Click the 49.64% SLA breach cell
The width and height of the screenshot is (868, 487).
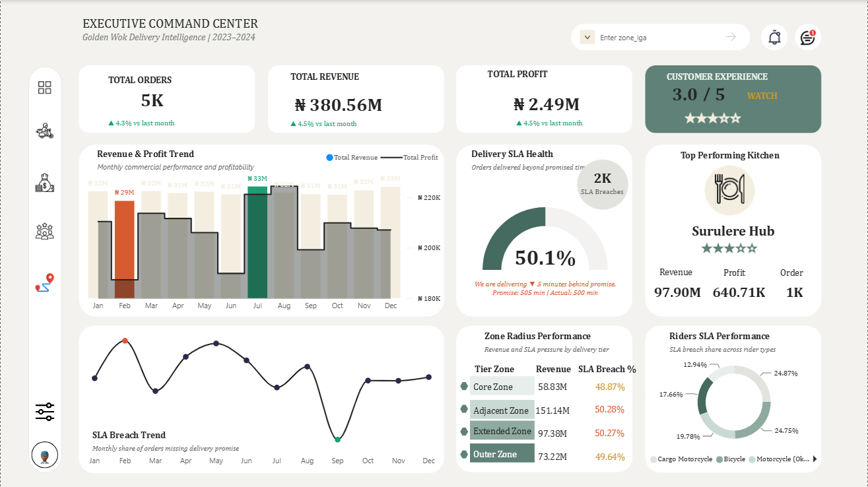(x=610, y=456)
